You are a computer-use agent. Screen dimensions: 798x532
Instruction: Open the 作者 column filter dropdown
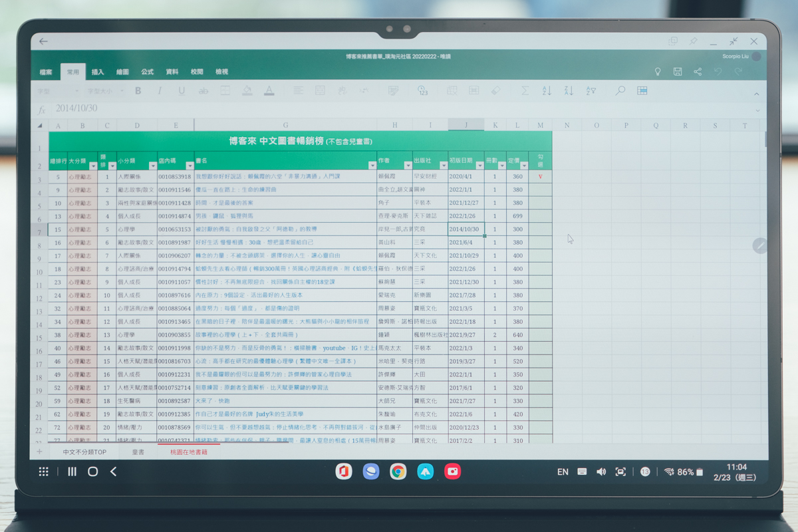[407, 166]
